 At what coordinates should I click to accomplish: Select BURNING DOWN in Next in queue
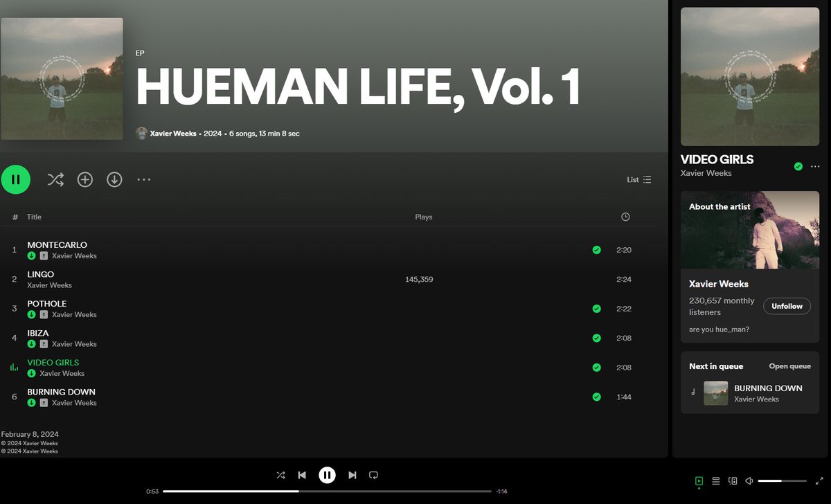coord(768,388)
